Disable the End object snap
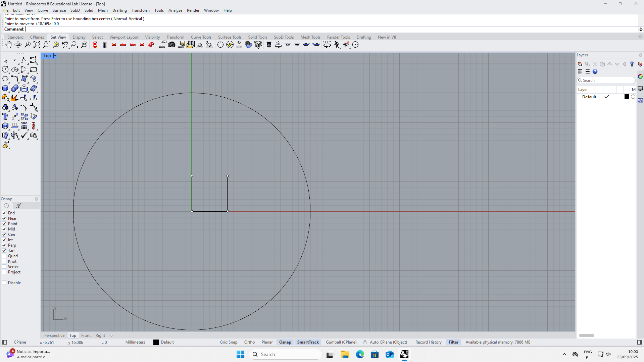 [4, 213]
